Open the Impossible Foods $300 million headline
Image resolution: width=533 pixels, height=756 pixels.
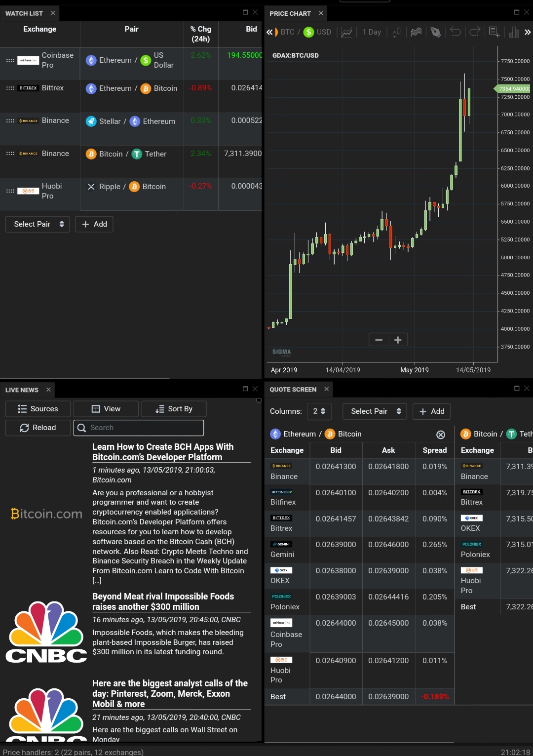163,601
